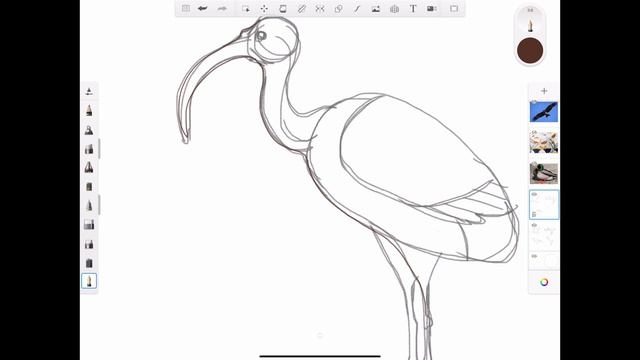Open the Ruler guides tool
The width and height of the screenshot is (640, 360).
301,8
